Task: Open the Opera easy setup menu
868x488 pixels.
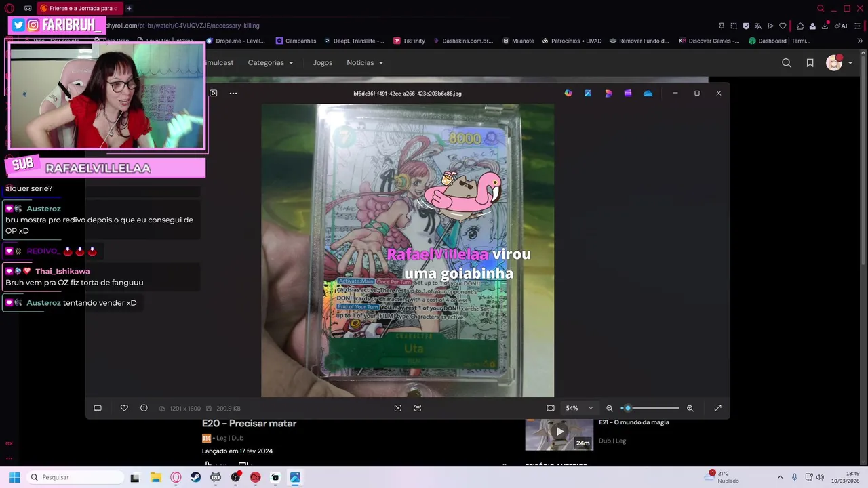Action: coord(858,26)
